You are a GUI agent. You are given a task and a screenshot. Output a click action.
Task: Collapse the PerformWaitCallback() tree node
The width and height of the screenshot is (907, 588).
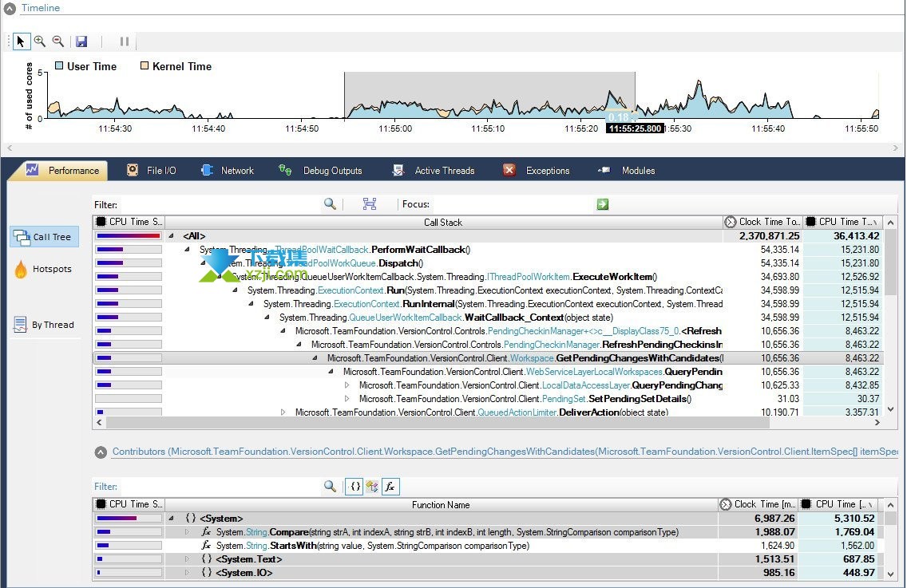[187, 249]
